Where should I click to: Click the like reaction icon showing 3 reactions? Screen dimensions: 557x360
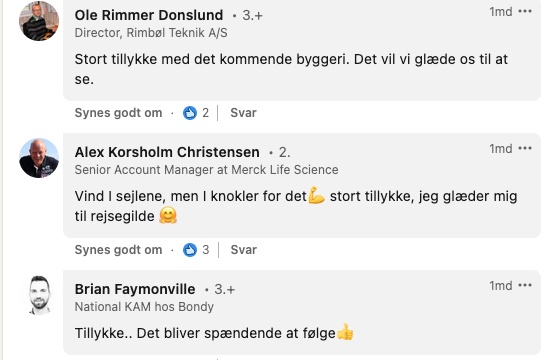click(x=190, y=250)
